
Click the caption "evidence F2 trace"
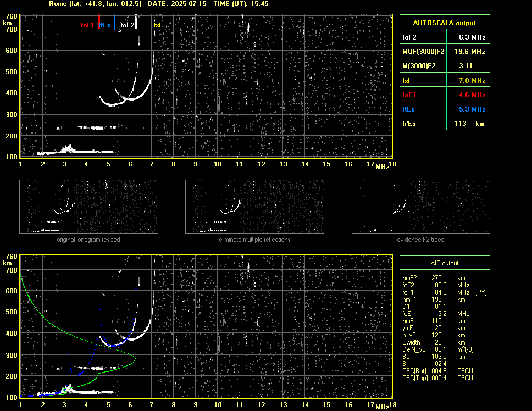pos(420,240)
